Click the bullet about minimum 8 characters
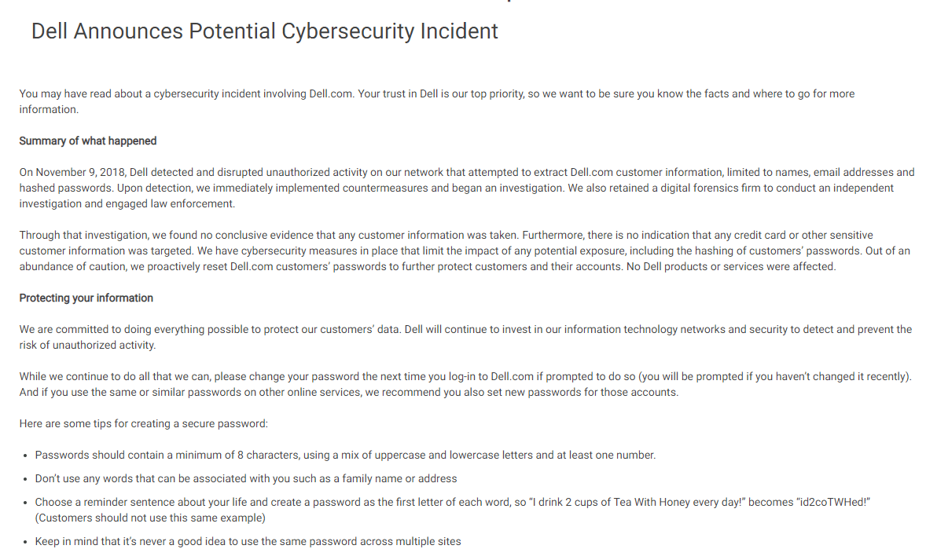Screen dimensions: 926x560 tap(345, 455)
